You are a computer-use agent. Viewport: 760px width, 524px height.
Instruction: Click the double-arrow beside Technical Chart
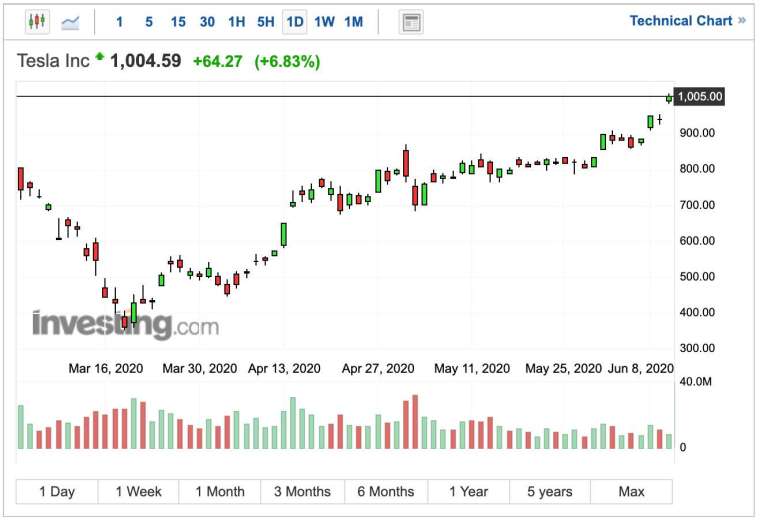click(742, 21)
